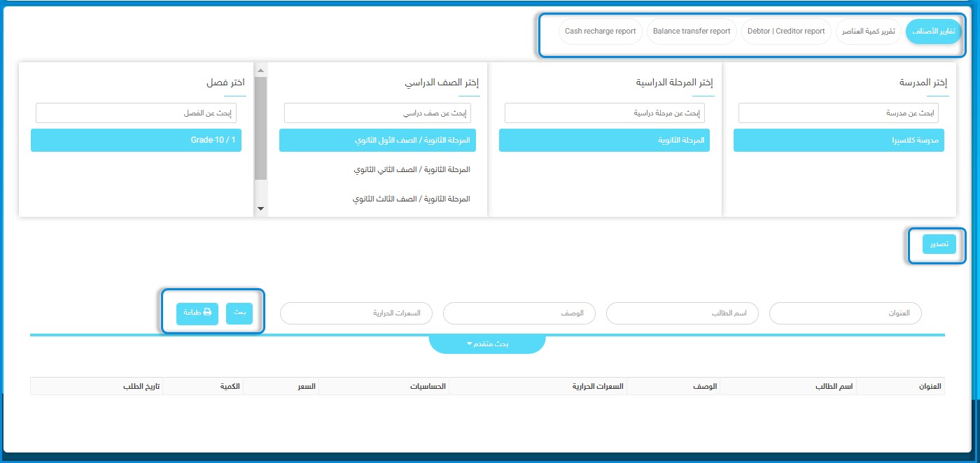
Task: Click the grade list vertical scrollbar
Action: [260, 126]
